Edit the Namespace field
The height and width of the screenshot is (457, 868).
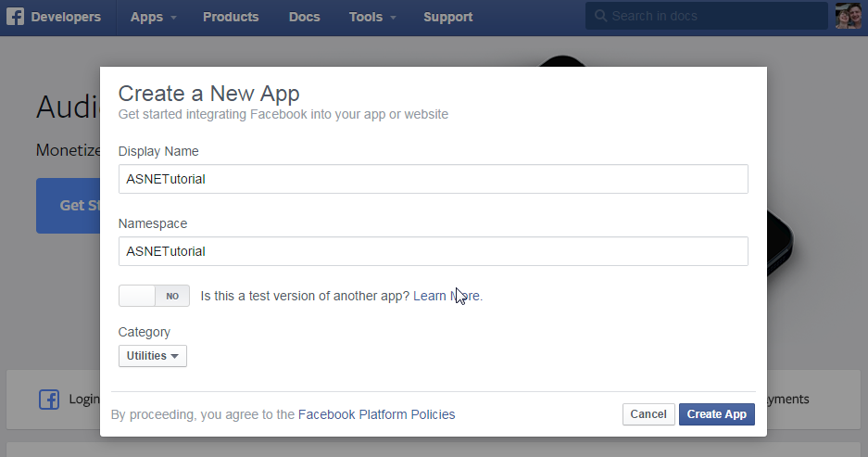click(x=433, y=251)
